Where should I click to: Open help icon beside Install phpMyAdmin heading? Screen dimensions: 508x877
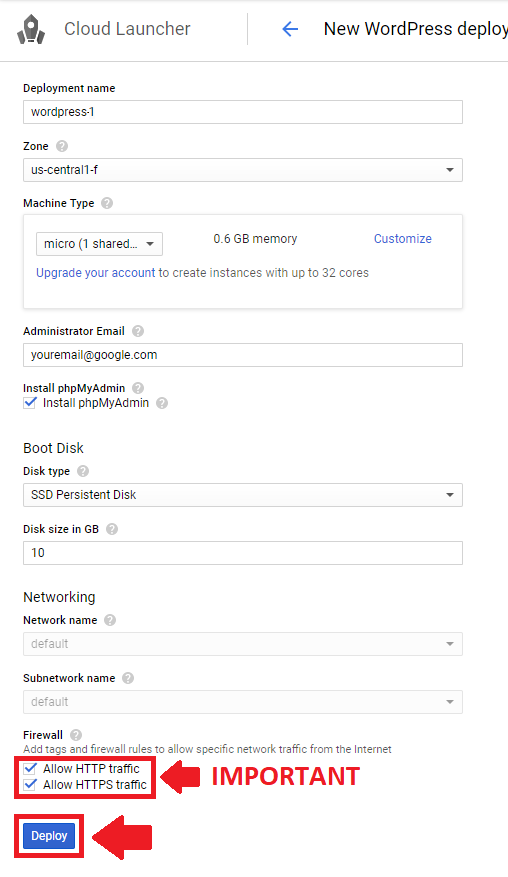(138, 388)
